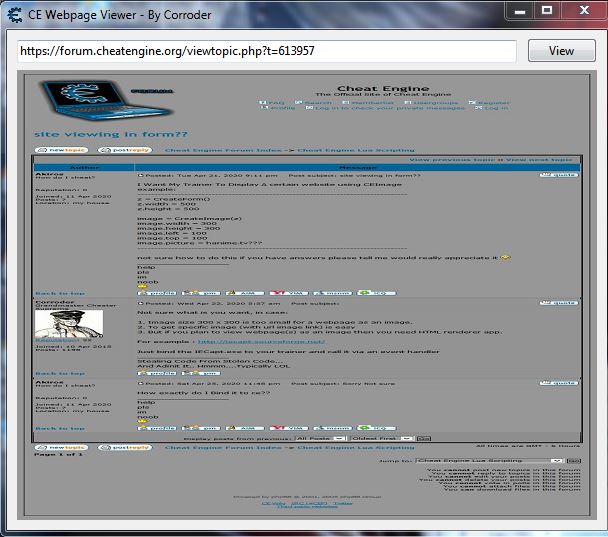Click the 'Log in' link in forum header

coord(492,108)
